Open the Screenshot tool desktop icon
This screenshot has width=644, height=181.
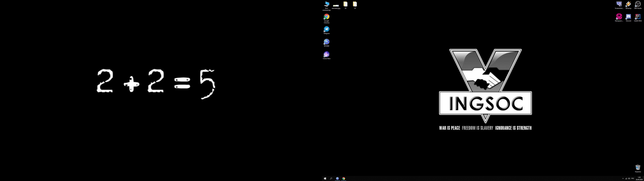(619, 5)
